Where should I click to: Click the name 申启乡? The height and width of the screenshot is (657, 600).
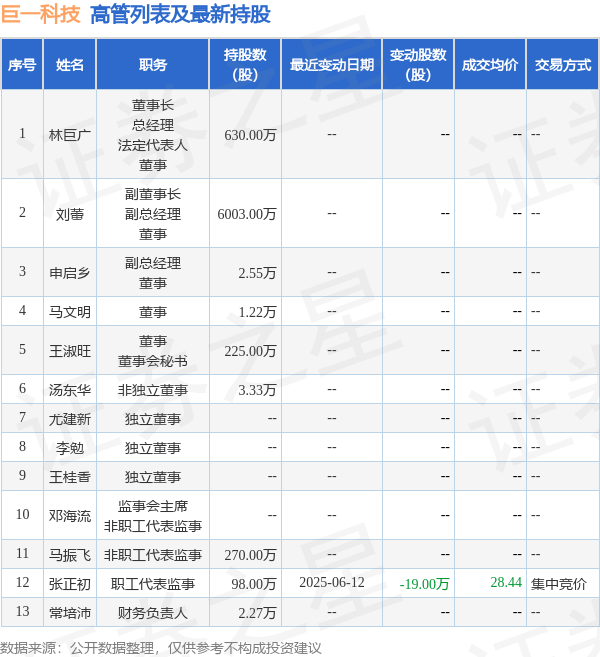coord(70,273)
